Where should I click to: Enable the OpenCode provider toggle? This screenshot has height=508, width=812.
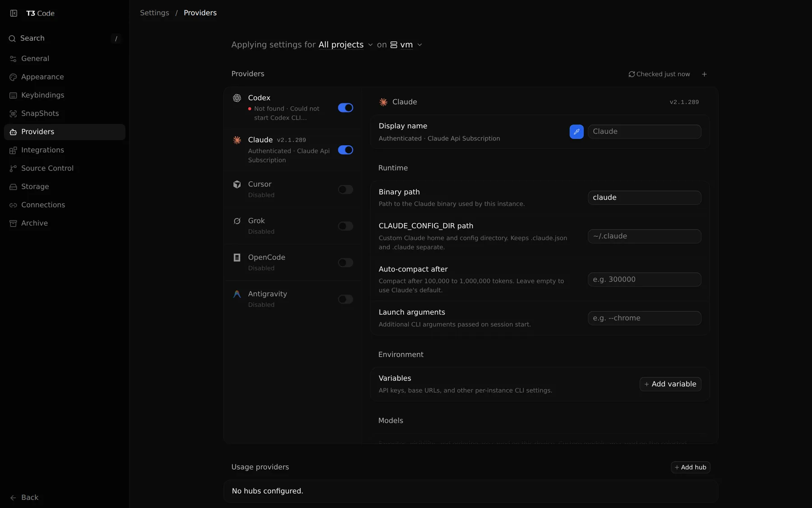point(346,263)
